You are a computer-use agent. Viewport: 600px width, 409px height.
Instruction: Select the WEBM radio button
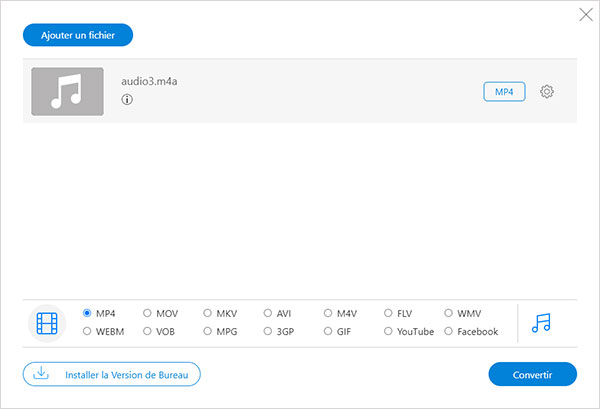(x=88, y=331)
